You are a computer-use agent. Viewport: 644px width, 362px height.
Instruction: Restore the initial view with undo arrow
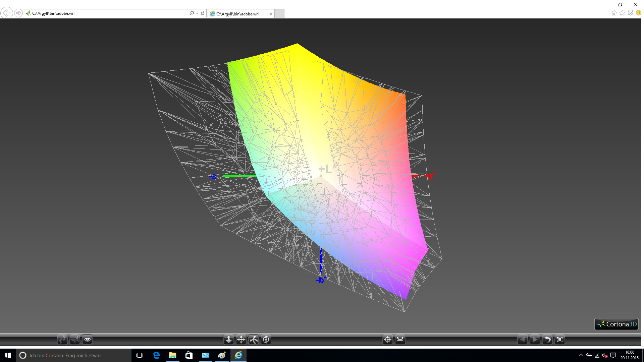tap(547, 340)
